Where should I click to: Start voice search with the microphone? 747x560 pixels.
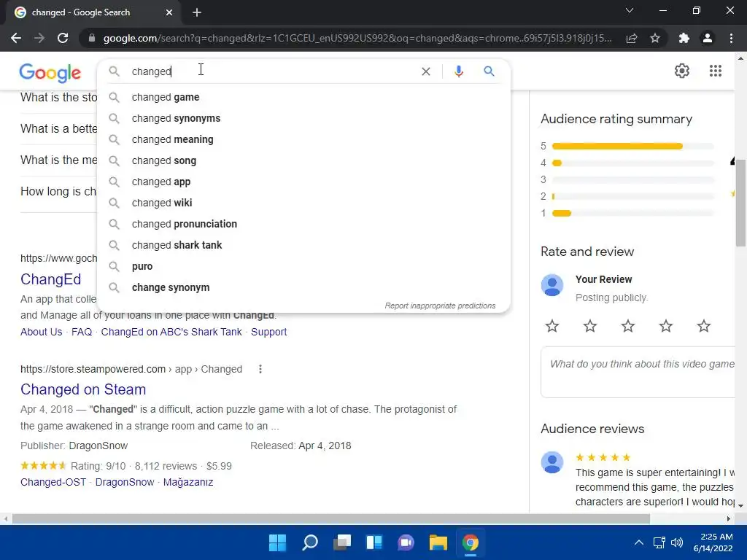(459, 71)
